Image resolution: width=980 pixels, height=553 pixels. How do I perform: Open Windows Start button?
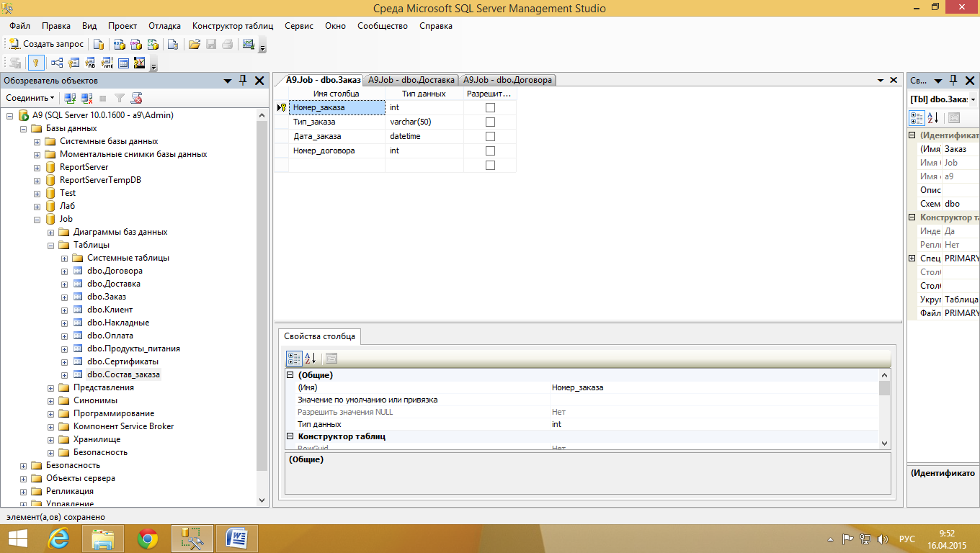coord(17,539)
